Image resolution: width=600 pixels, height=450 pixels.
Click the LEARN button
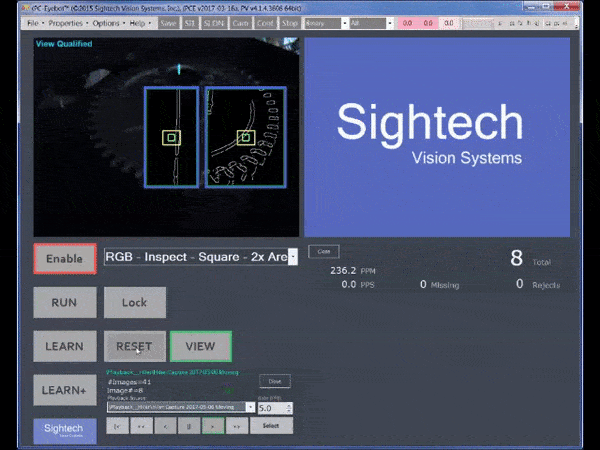[x=65, y=346]
